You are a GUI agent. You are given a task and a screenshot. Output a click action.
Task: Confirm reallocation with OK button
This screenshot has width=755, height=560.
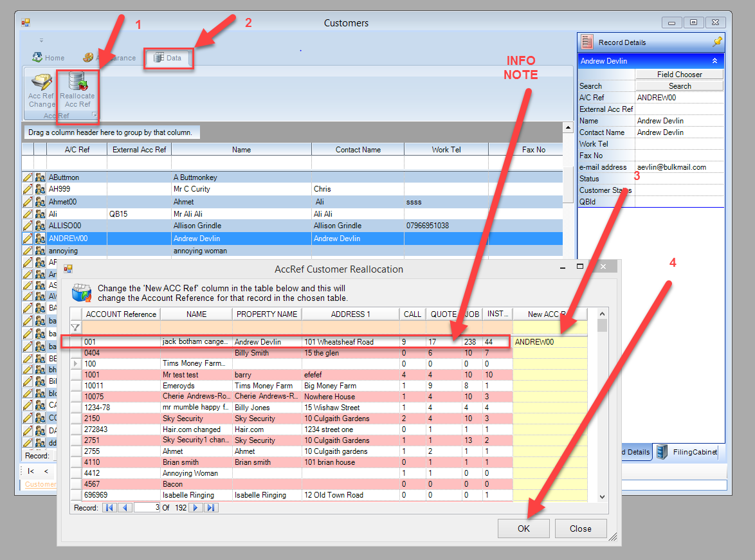pyautogui.click(x=523, y=528)
